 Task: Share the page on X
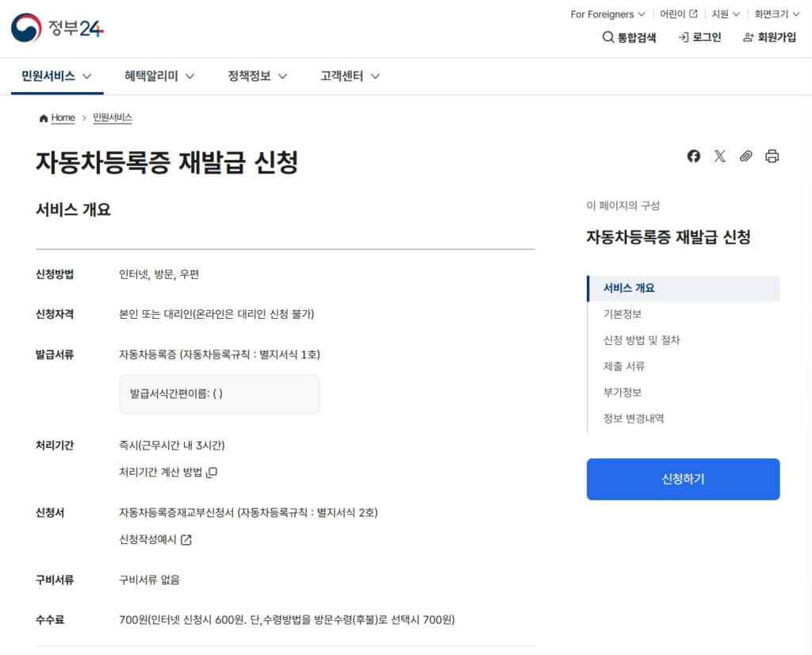719,156
